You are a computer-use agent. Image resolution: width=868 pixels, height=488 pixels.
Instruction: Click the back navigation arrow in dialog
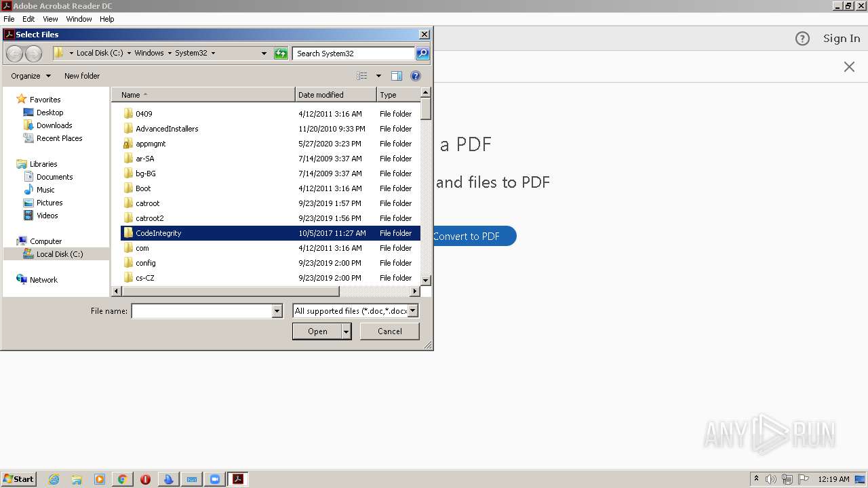pos(14,54)
